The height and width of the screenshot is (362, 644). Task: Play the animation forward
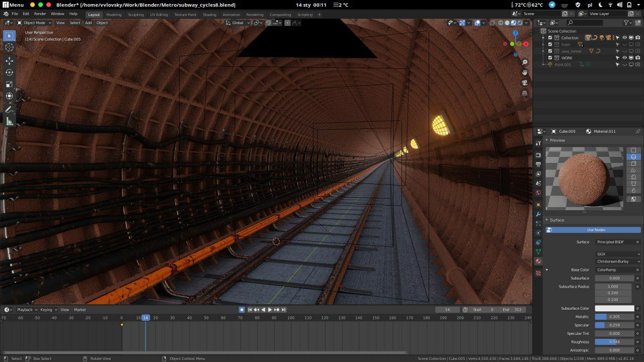click(x=270, y=310)
